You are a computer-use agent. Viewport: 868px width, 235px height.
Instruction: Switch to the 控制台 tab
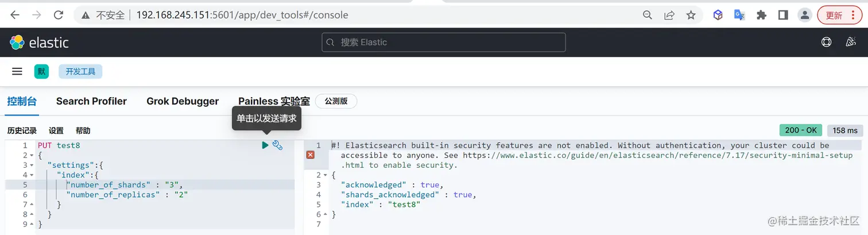[x=22, y=101]
